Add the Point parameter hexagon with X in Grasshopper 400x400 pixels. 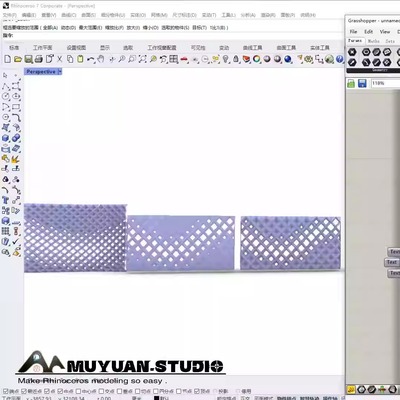pyautogui.click(x=352, y=52)
